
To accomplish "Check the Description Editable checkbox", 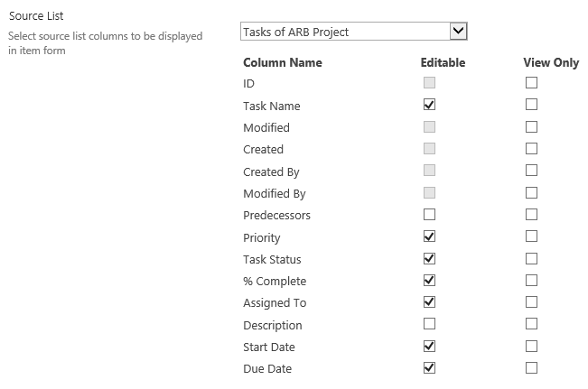I will click(x=429, y=324).
